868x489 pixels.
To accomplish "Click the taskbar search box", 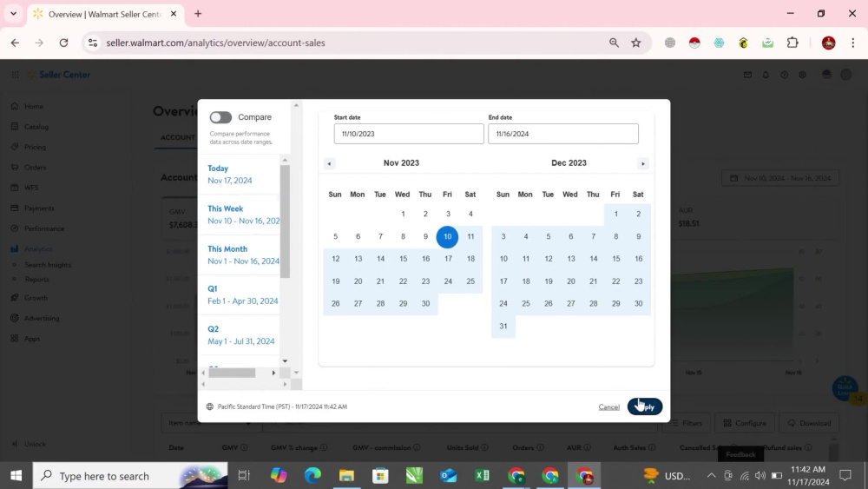I will 130,476.
